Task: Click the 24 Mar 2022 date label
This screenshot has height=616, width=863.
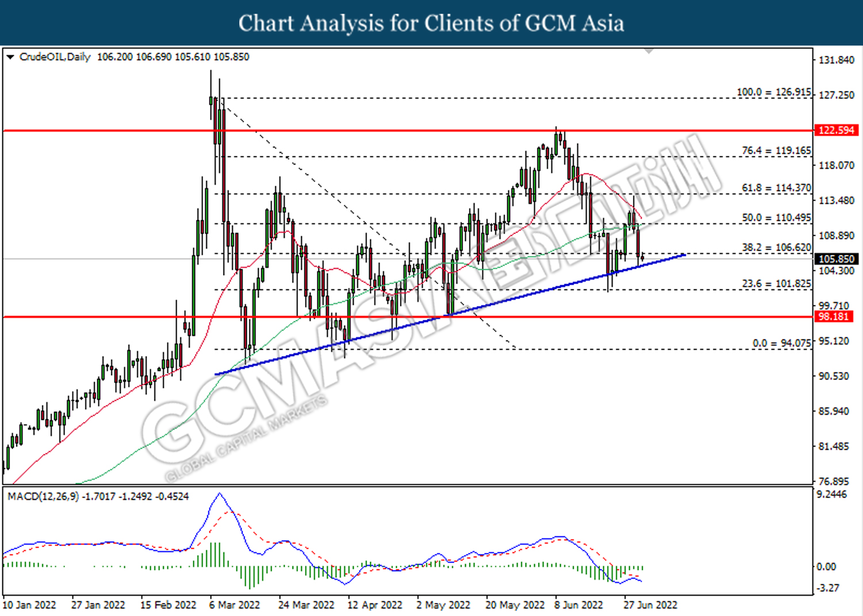Action: click(x=306, y=605)
